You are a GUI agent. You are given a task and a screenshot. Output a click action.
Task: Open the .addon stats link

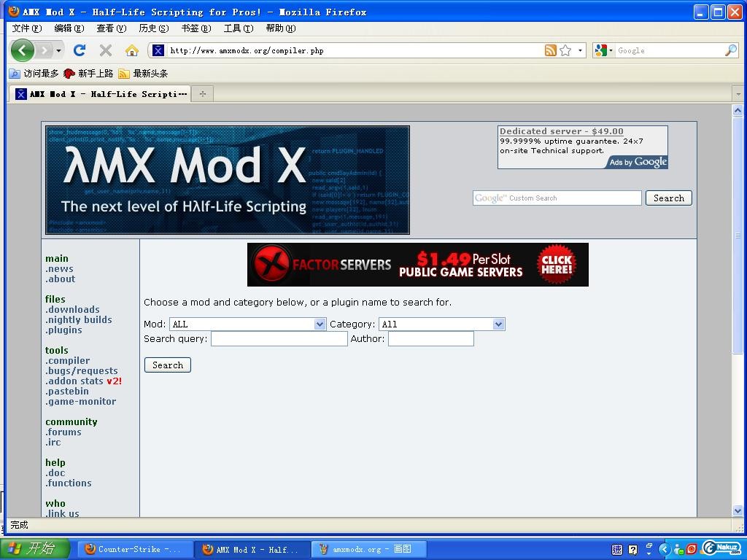tap(74, 381)
